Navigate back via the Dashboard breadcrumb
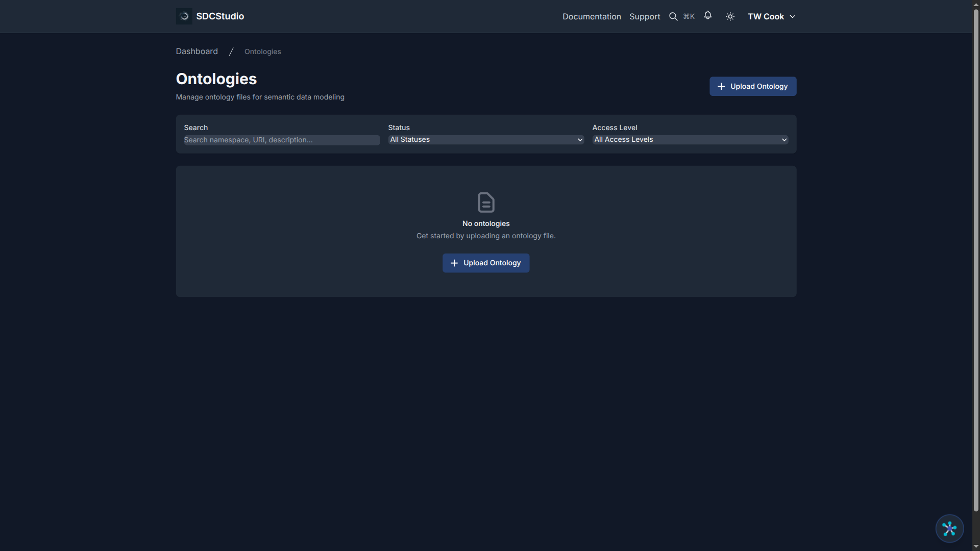This screenshot has width=980, height=551. (197, 51)
